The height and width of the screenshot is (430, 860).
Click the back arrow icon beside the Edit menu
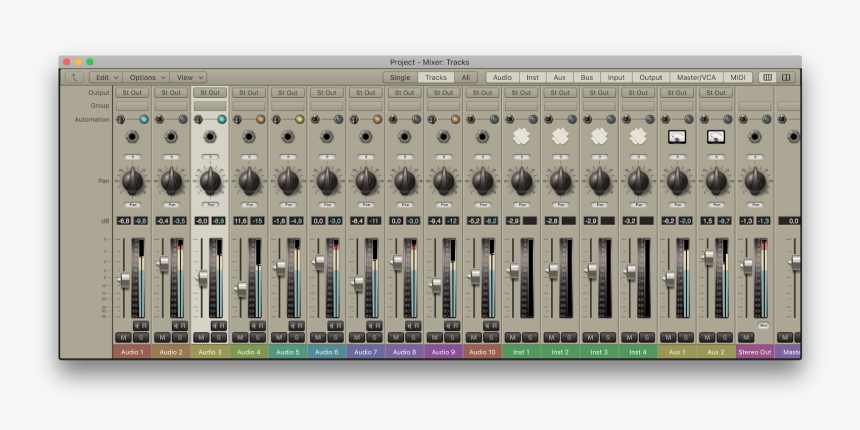pos(74,77)
